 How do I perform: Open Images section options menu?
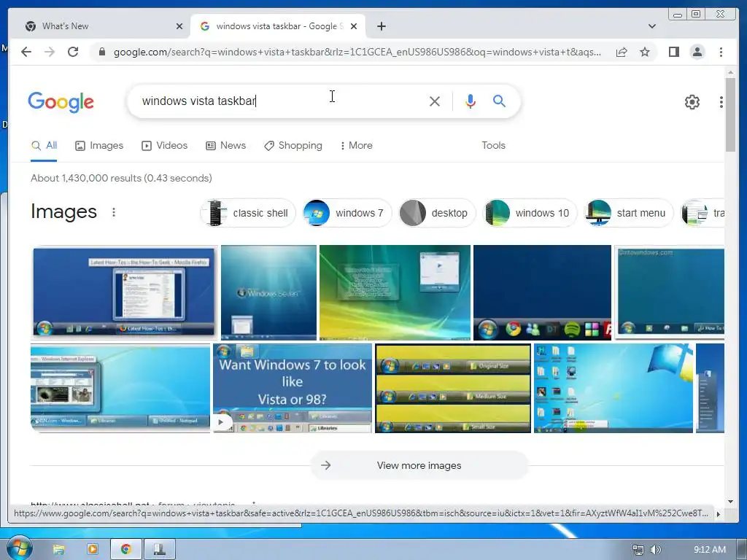113,212
